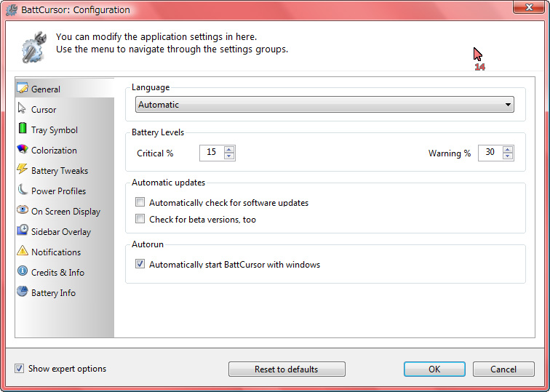This screenshot has height=392, width=550.
Task: Click the On Screen Display eye icon
Action: point(23,210)
